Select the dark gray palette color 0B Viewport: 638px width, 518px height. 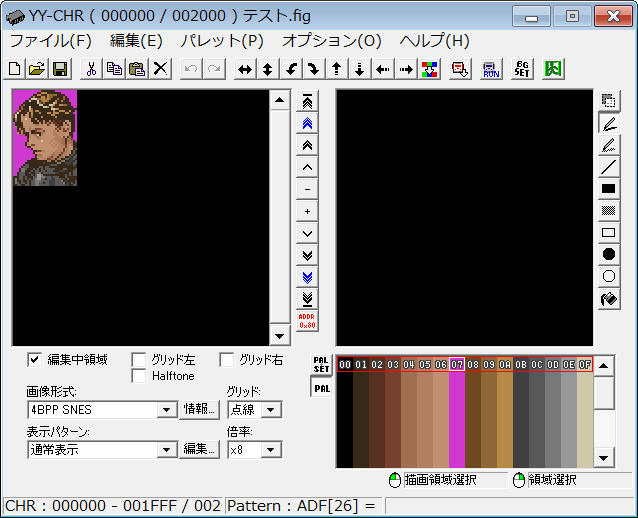[521, 412]
